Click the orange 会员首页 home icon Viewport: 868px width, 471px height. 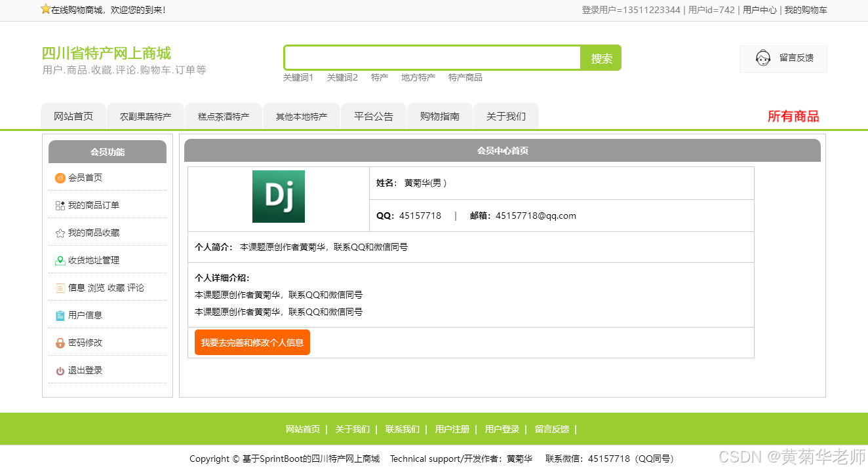60,178
